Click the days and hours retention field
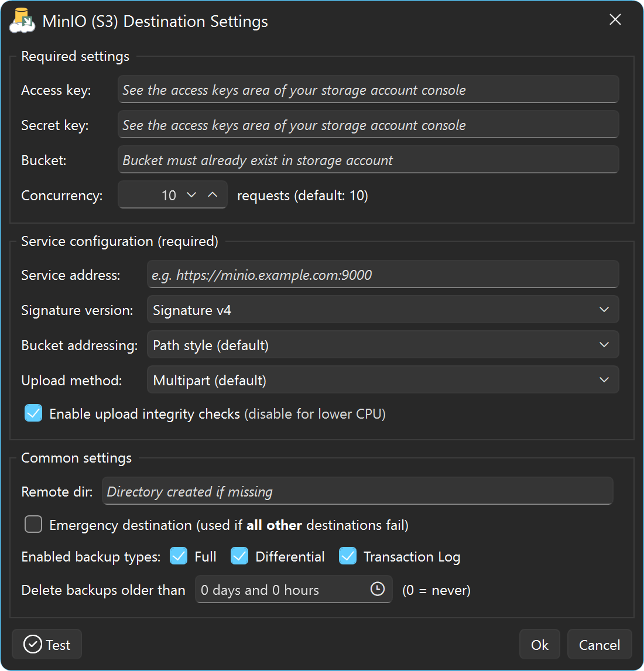644x671 pixels. [x=293, y=589]
